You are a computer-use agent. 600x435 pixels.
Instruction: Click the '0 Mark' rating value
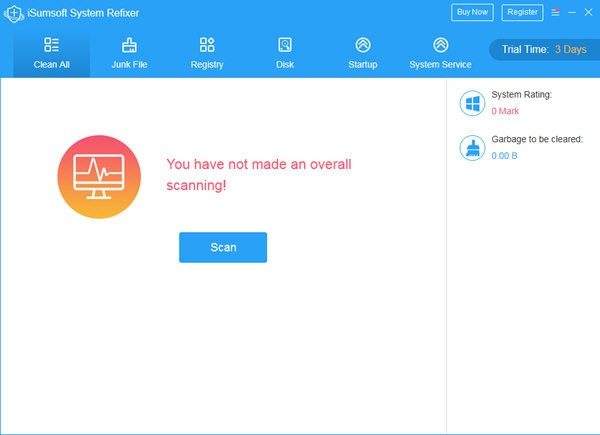(505, 111)
